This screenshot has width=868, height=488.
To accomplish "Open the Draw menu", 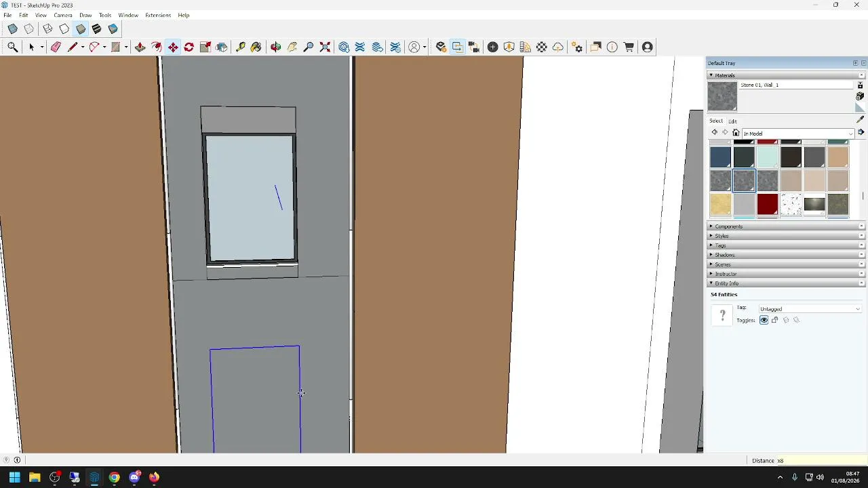I will point(85,15).
